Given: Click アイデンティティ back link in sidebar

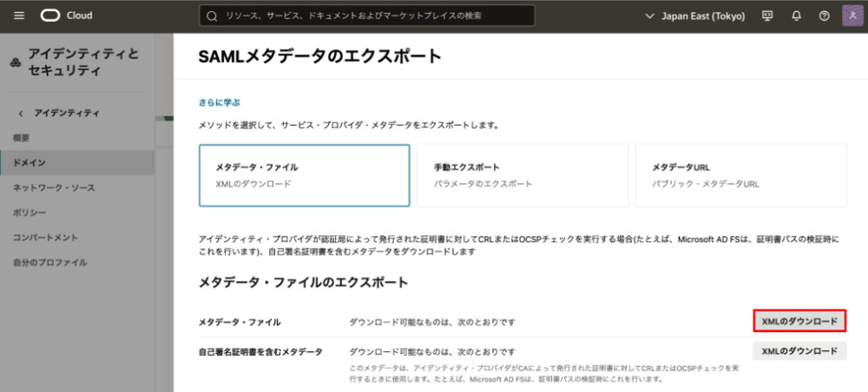Looking at the screenshot, I should click(67, 114).
